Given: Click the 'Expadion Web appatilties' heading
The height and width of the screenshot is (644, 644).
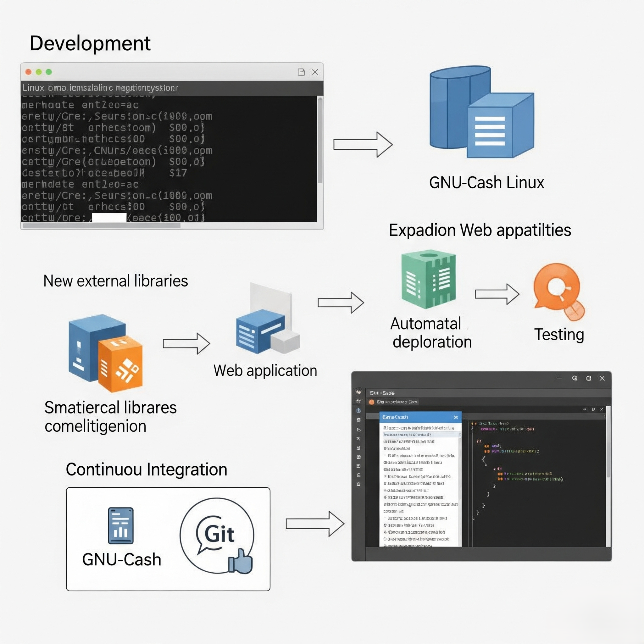Looking at the screenshot, I should (480, 230).
